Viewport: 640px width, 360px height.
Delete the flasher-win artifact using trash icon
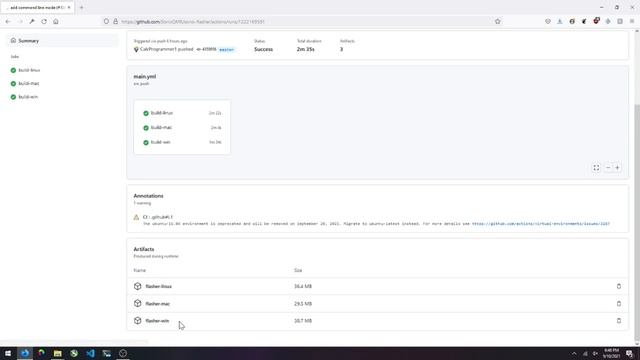tap(619, 321)
